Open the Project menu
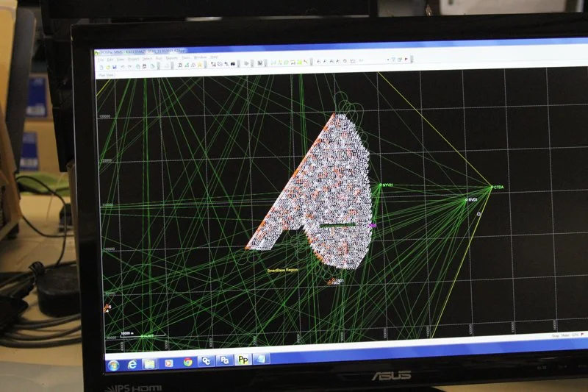This screenshot has height=392, width=588. pos(134,60)
